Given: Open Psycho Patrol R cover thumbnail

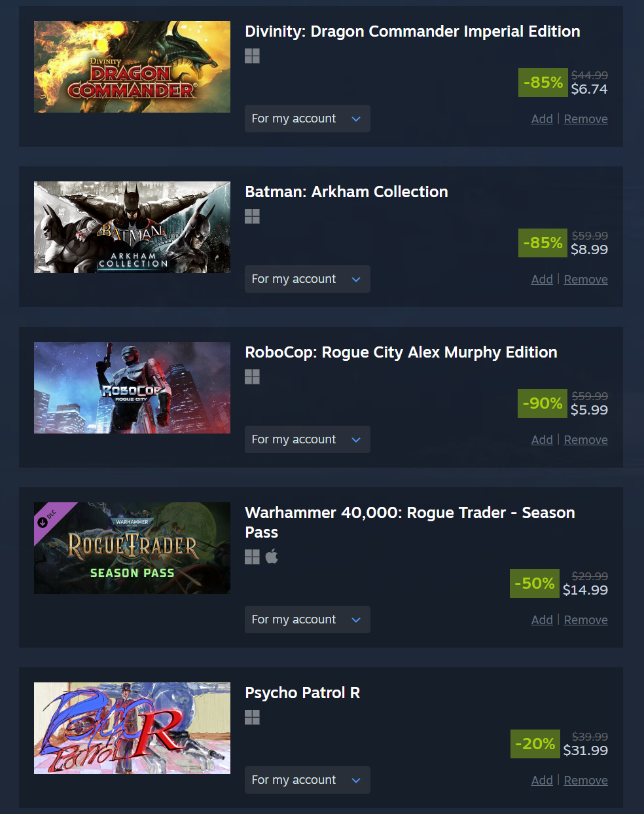Looking at the screenshot, I should 132,728.
